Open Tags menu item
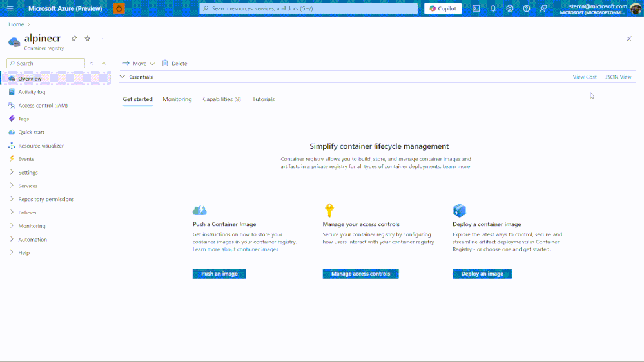Viewport: 644px width, 362px height. click(x=23, y=119)
